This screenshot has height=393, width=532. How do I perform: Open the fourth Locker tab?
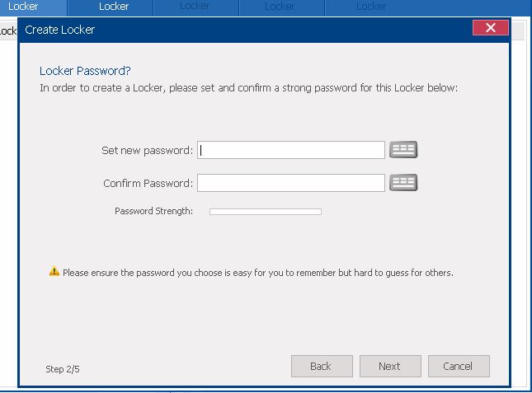point(280,7)
